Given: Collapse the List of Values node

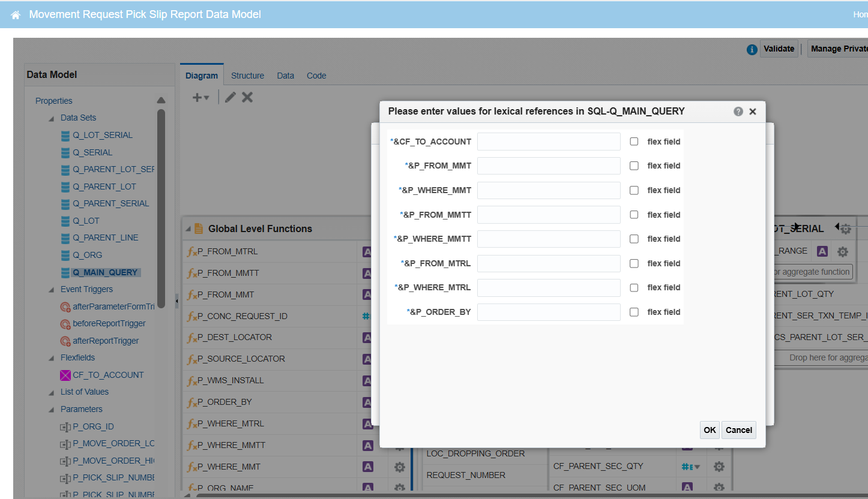Looking at the screenshot, I should click(51, 393).
